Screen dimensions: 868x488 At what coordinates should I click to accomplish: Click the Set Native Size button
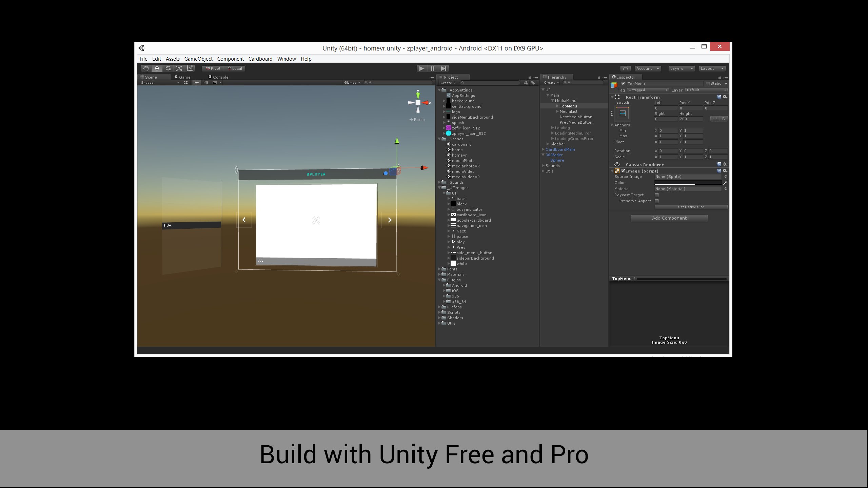coord(691,207)
